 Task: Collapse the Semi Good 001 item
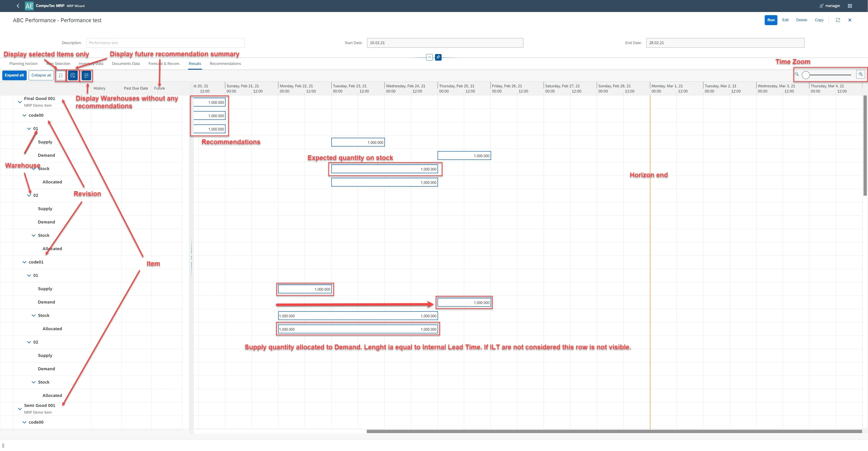pyautogui.click(x=19, y=409)
